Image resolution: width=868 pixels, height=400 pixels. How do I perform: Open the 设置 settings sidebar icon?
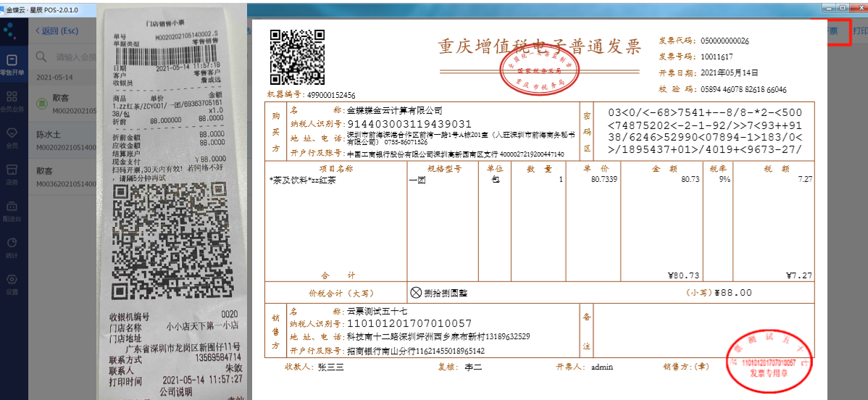click(12, 283)
